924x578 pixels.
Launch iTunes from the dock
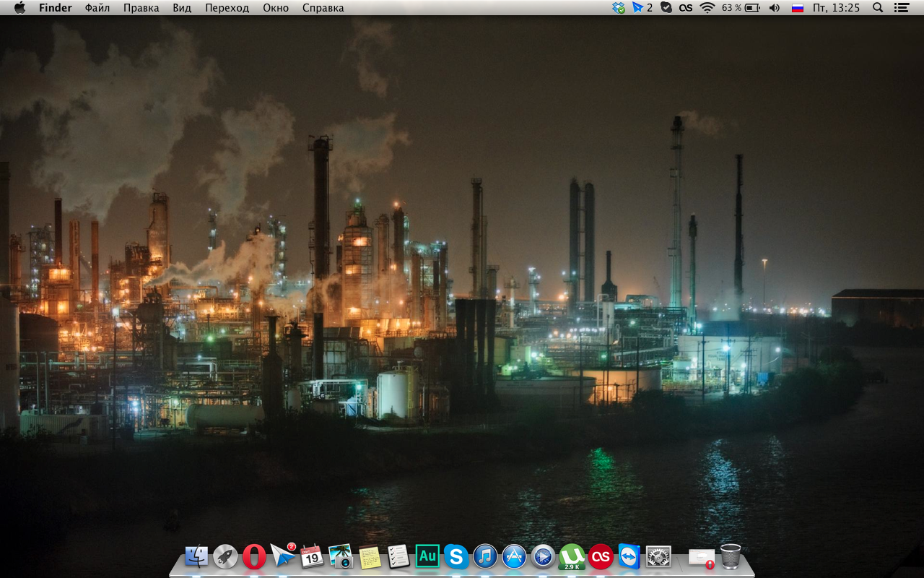(x=485, y=556)
